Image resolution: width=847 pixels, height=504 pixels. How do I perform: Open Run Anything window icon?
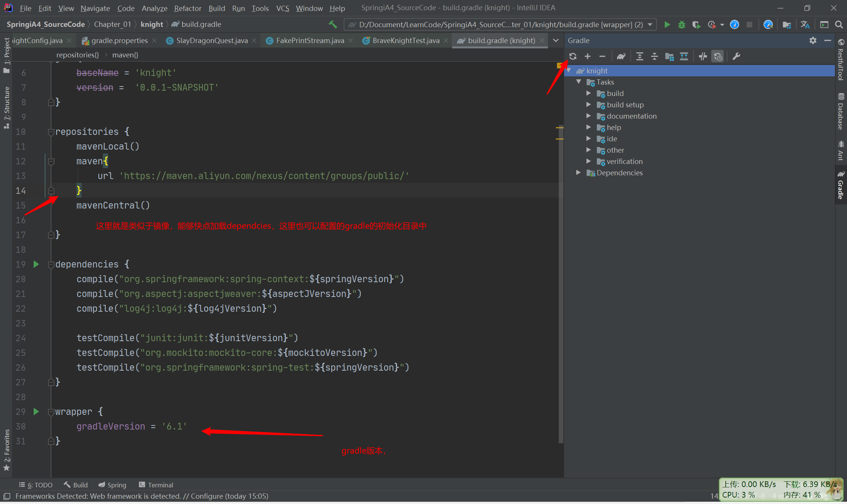(x=824, y=25)
